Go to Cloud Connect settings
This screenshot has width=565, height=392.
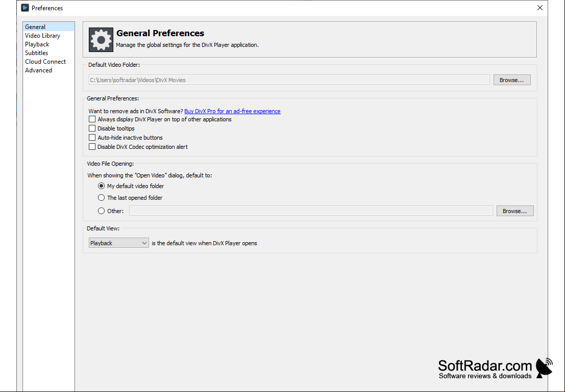[x=45, y=61]
